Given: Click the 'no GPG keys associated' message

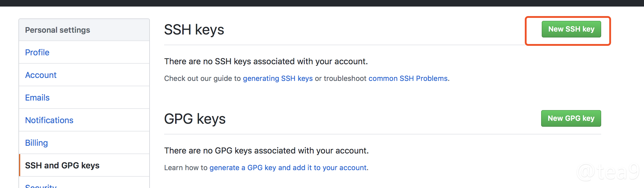Looking at the screenshot, I should (x=266, y=151).
